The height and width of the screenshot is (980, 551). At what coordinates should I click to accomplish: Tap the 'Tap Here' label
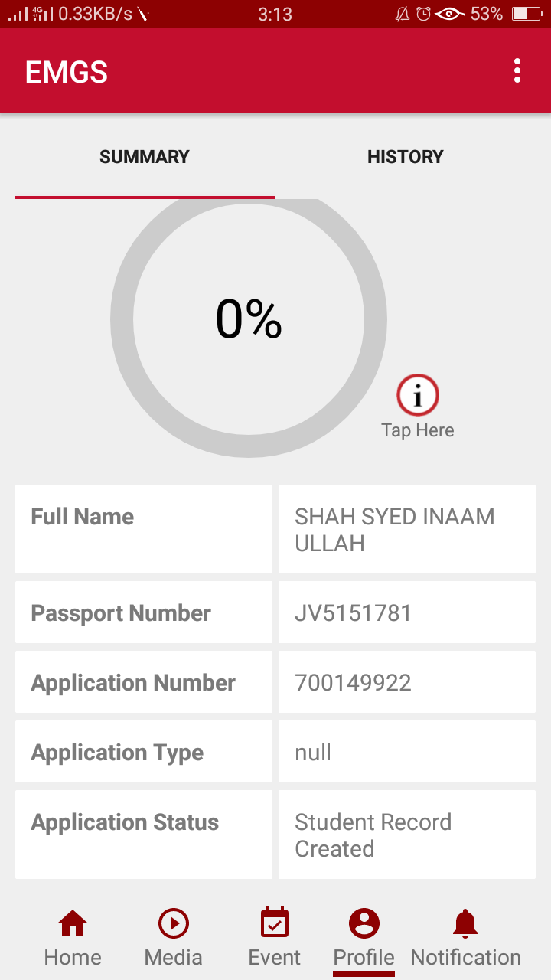[418, 430]
